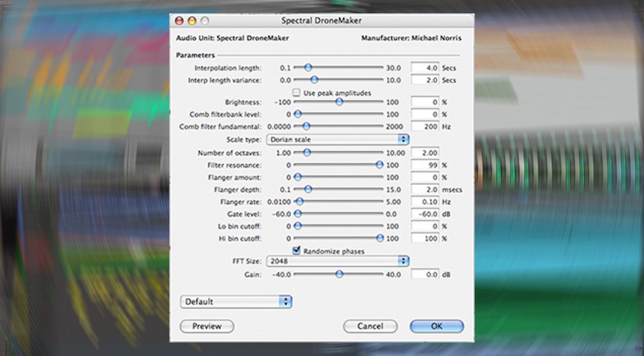Click the Audio Unit: Spectral DroneMaker label

pos(232,38)
